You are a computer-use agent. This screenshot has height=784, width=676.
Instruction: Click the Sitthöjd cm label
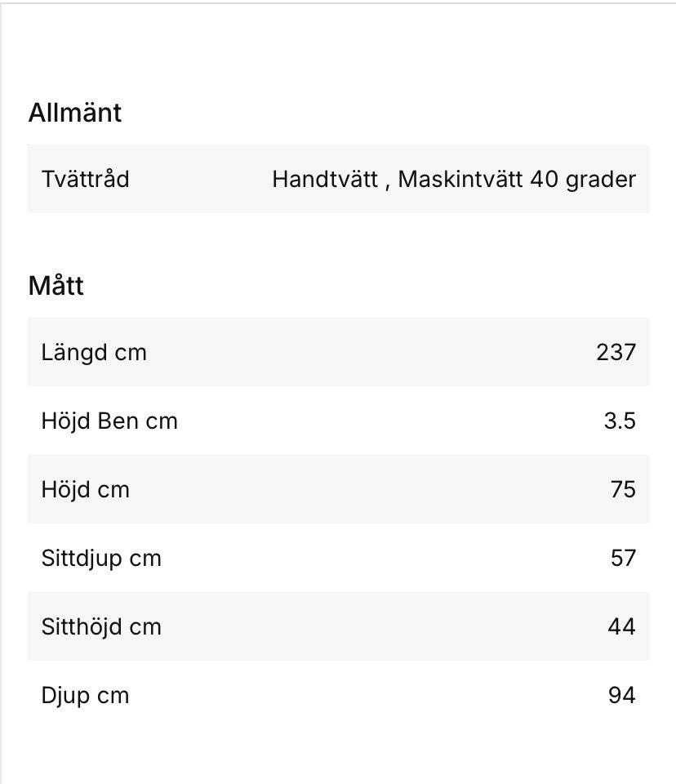tap(101, 627)
